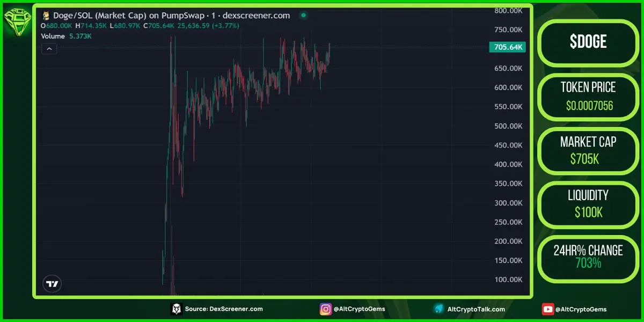Screen dimensions: 644x322
Task: Open the AltCryptoTalk.com link
Action: (x=476, y=309)
